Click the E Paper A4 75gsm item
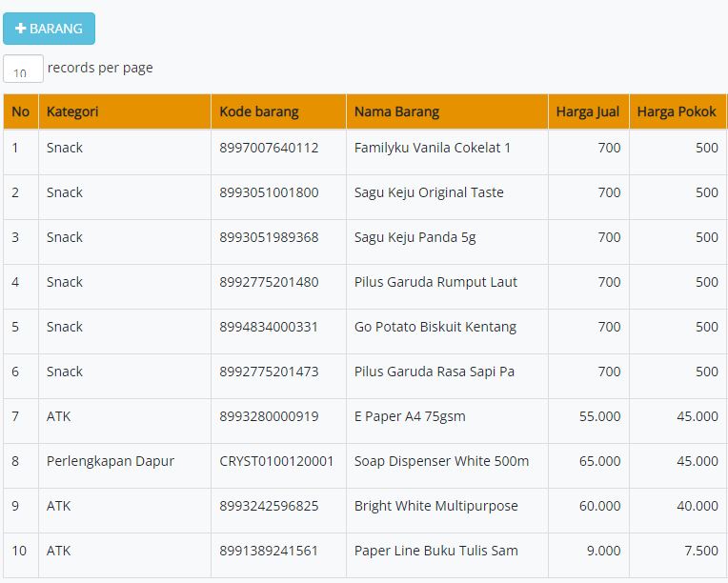 410,416
